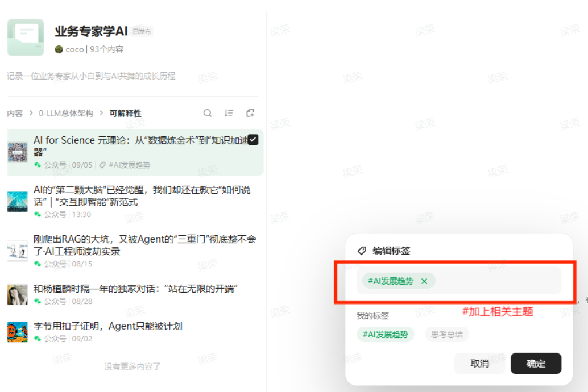Uncheck the AI for Science article checkbox

click(x=254, y=140)
